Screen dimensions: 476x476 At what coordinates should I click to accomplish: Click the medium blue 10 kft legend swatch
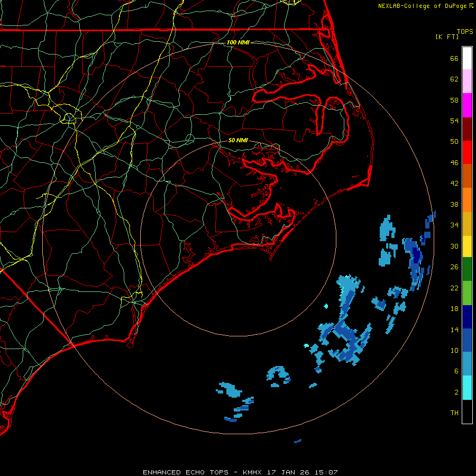tap(467, 340)
